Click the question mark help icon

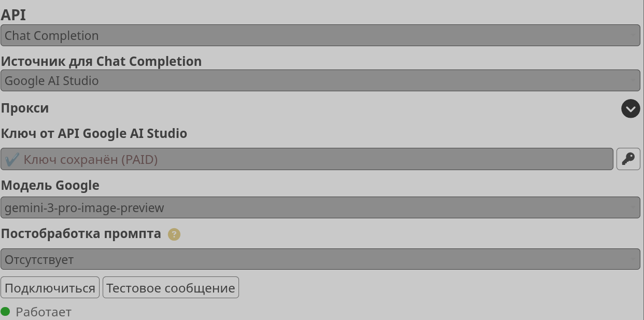click(174, 234)
